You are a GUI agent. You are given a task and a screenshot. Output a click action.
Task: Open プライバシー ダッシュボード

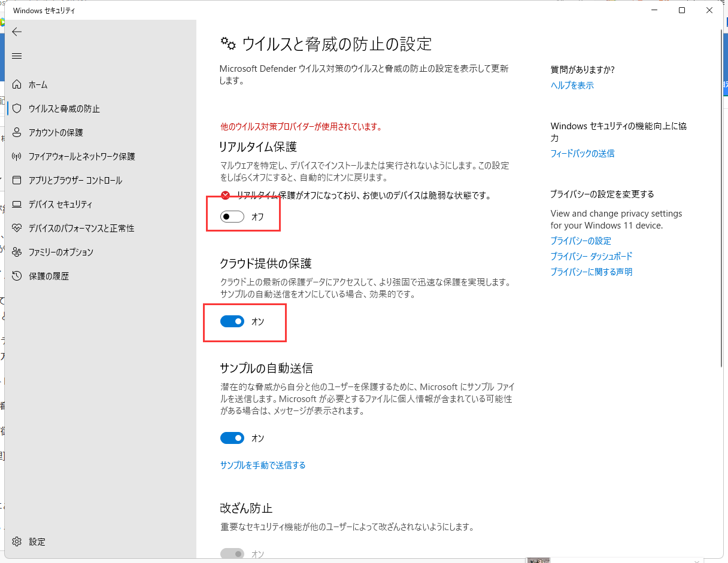click(591, 256)
